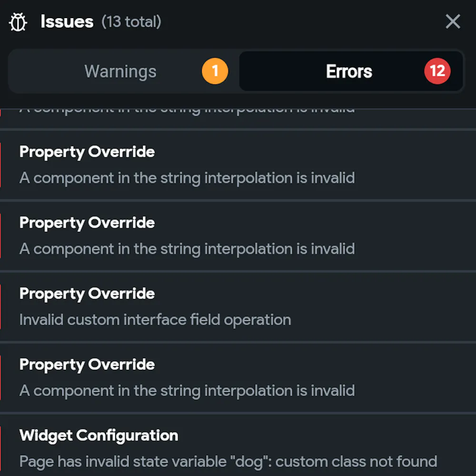This screenshot has height=476, width=476.
Task: Click the bug icon beside Issues
Action: pyautogui.click(x=18, y=22)
